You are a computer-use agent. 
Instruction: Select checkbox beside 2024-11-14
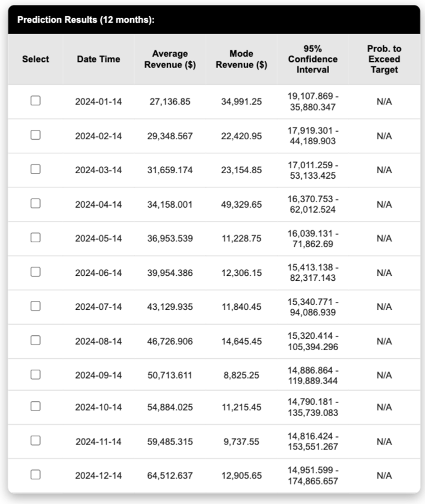[35, 440]
